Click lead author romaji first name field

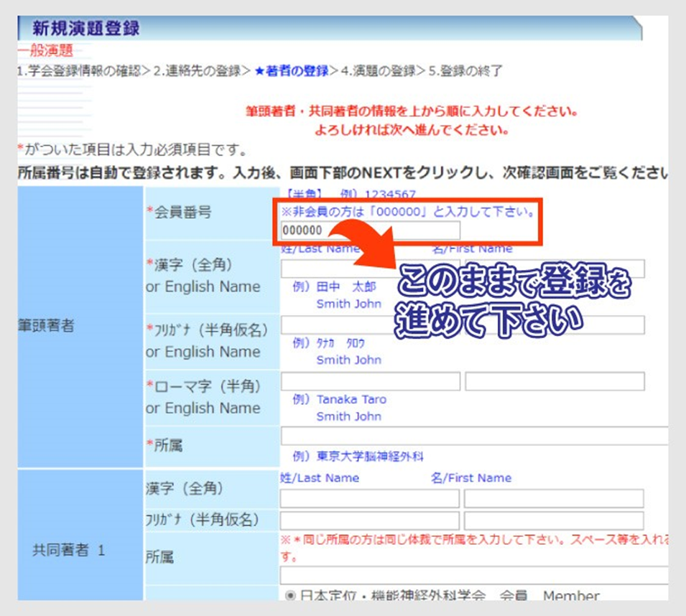(555, 382)
